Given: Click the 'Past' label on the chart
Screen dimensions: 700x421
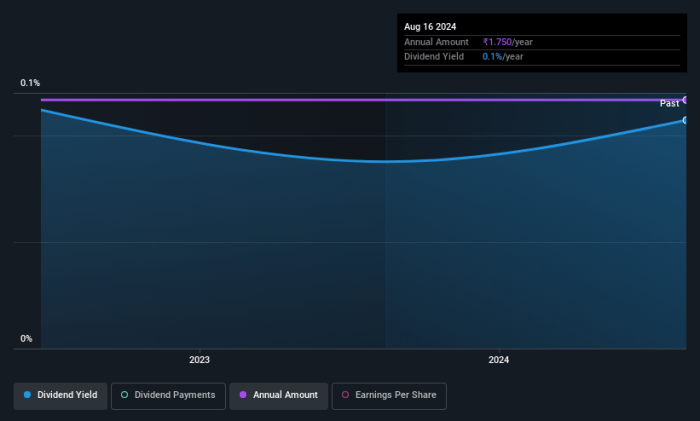Looking at the screenshot, I should click(x=669, y=104).
